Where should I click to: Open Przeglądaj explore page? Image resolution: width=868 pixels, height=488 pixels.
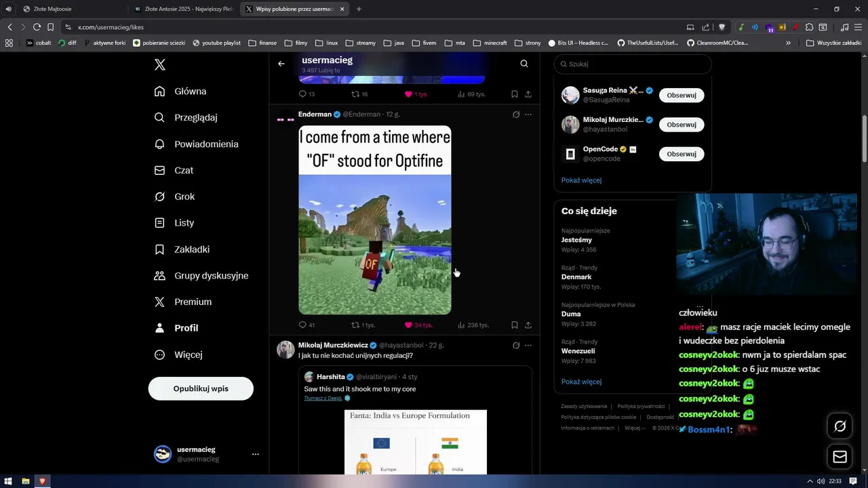[186, 117]
